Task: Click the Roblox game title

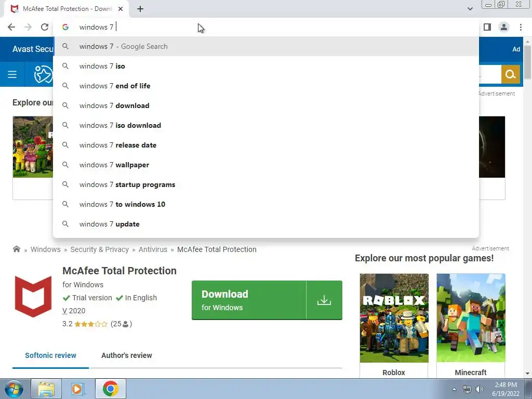Action: [x=394, y=372]
